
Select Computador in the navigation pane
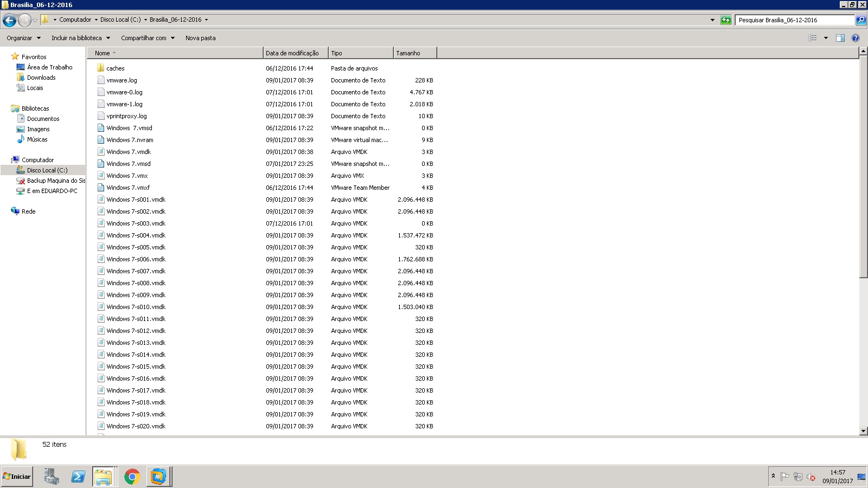click(x=37, y=160)
